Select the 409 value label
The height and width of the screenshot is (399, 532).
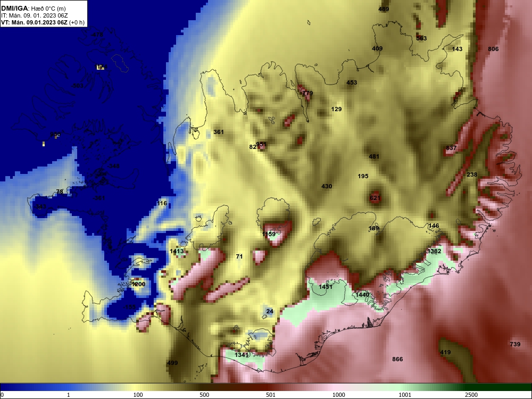point(377,48)
